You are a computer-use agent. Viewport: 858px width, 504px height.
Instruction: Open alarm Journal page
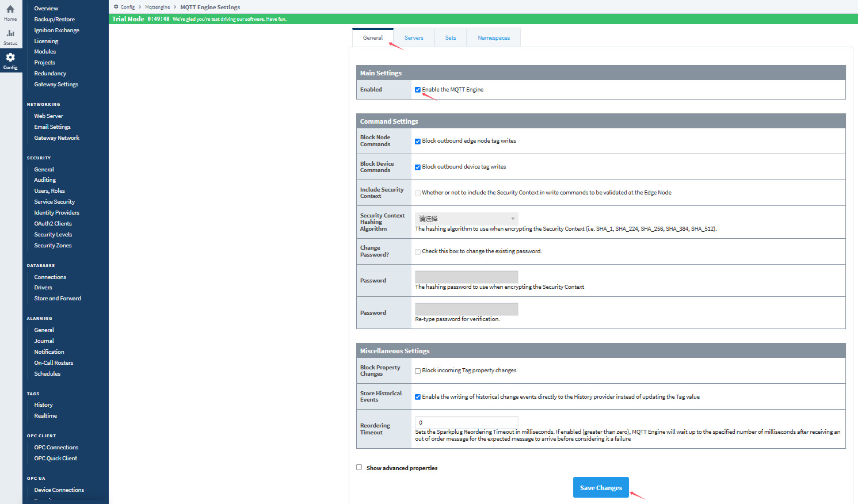44,341
